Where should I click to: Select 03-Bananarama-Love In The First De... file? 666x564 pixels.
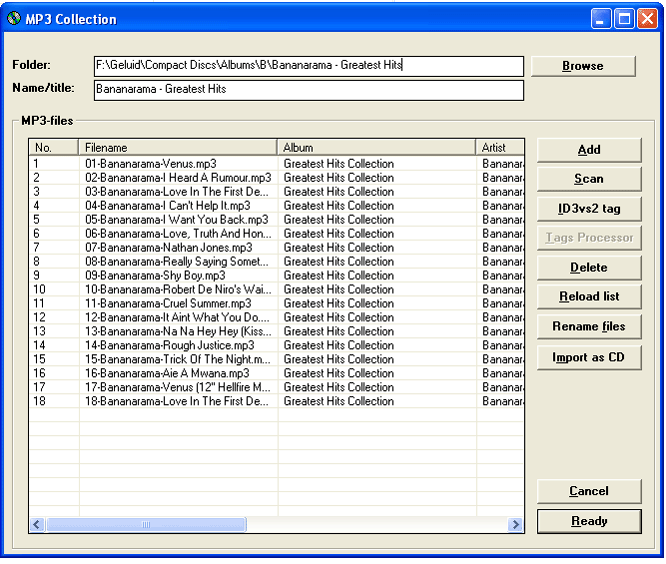point(177,192)
